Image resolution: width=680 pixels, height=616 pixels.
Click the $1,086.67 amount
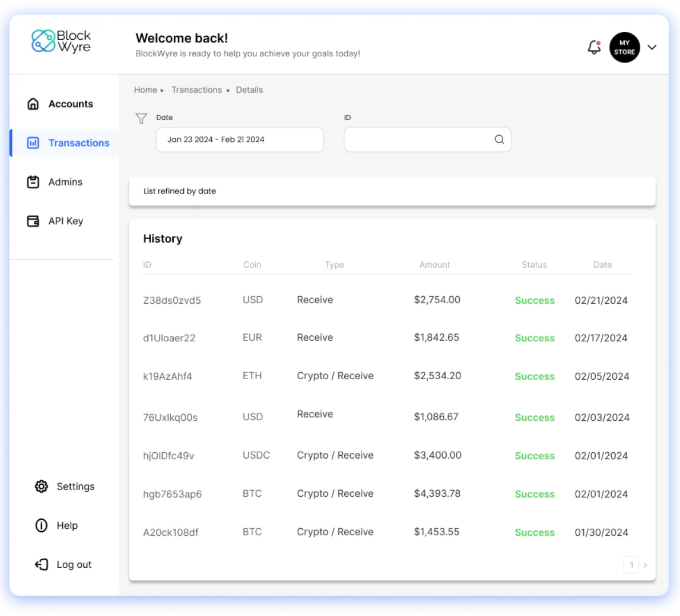pyautogui.click(x=436, y=417)
